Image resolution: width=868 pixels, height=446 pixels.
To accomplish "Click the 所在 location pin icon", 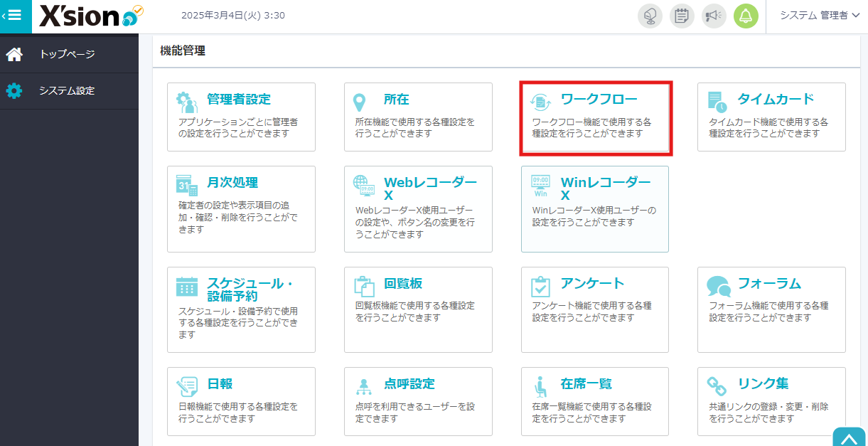I will (x=360, y=103).
